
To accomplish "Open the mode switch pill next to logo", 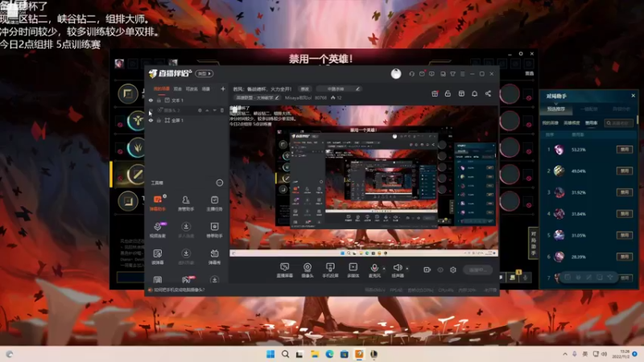I will (204, 73).
